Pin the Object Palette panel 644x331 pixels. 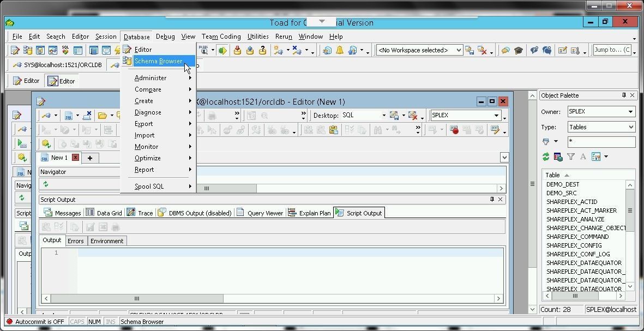(x=624, y=95)
